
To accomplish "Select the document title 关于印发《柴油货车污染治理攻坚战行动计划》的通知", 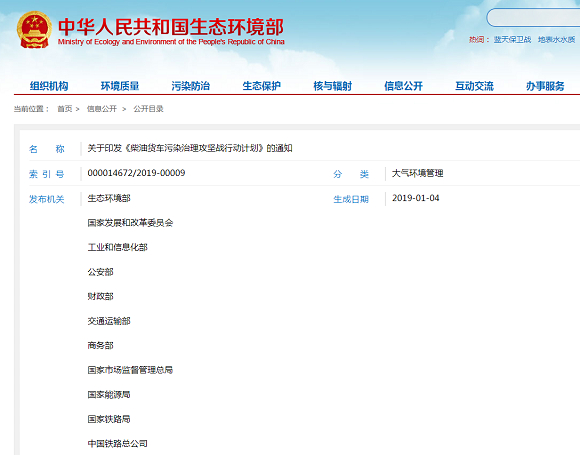I will point(190,148).
